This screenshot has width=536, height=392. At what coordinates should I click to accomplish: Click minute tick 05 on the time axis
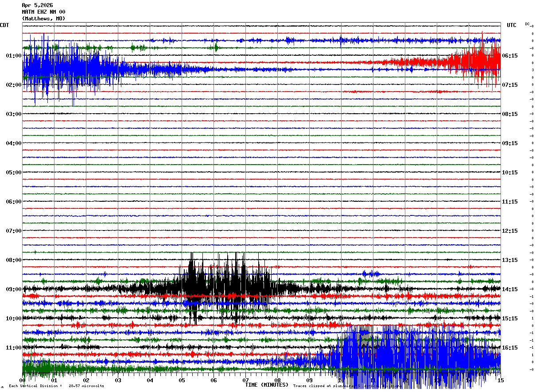tap(182, 380)
